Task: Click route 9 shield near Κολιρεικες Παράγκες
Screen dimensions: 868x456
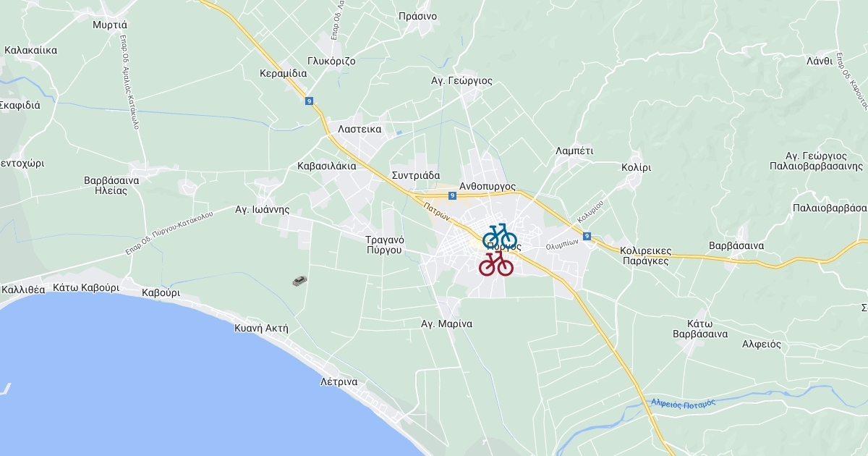Action: coord(587,236)
